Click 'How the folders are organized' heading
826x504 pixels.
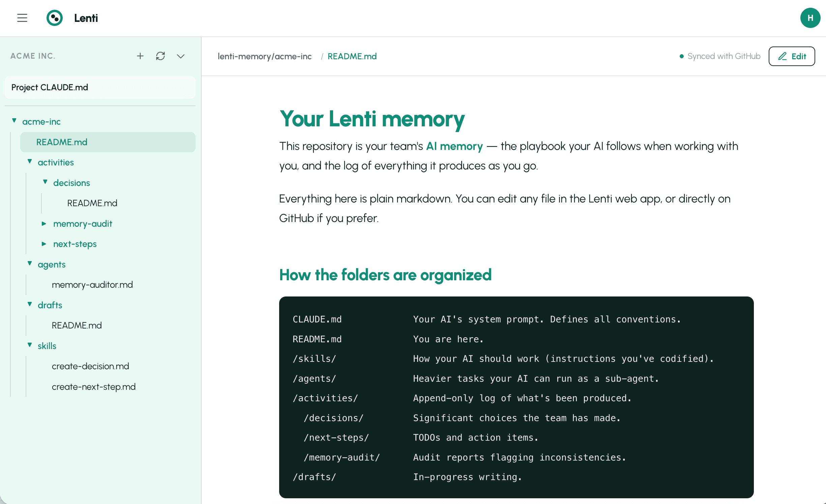click(x=385, y=275)
